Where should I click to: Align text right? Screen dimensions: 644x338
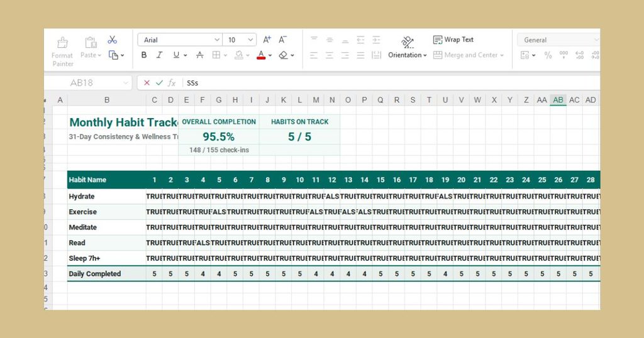(x=345, y=55)
